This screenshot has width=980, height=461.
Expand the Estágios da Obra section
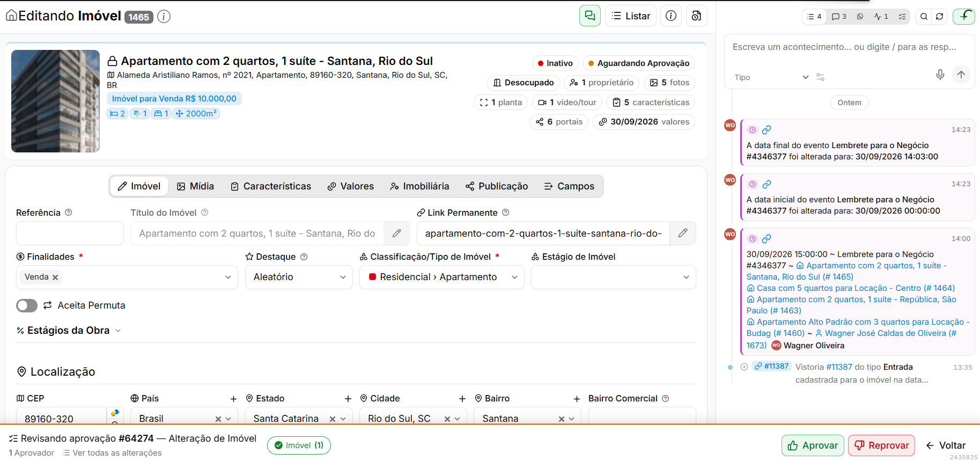tap(69, 331)
